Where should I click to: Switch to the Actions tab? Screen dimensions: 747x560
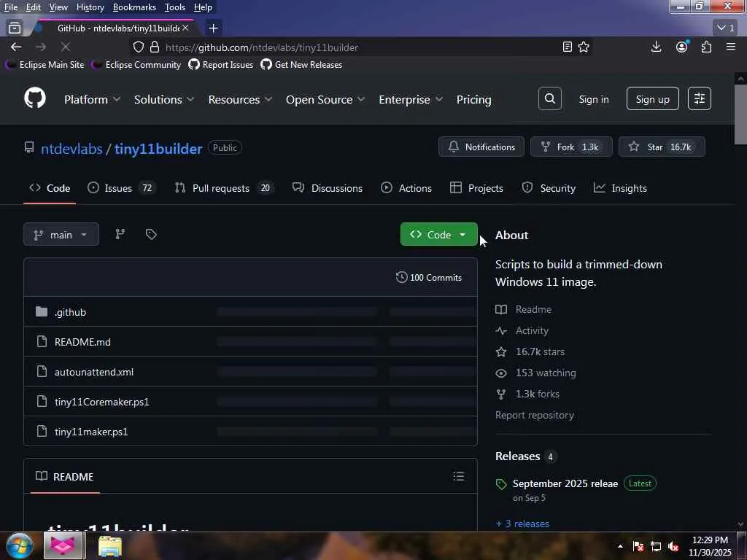click(x=406, y=188)
